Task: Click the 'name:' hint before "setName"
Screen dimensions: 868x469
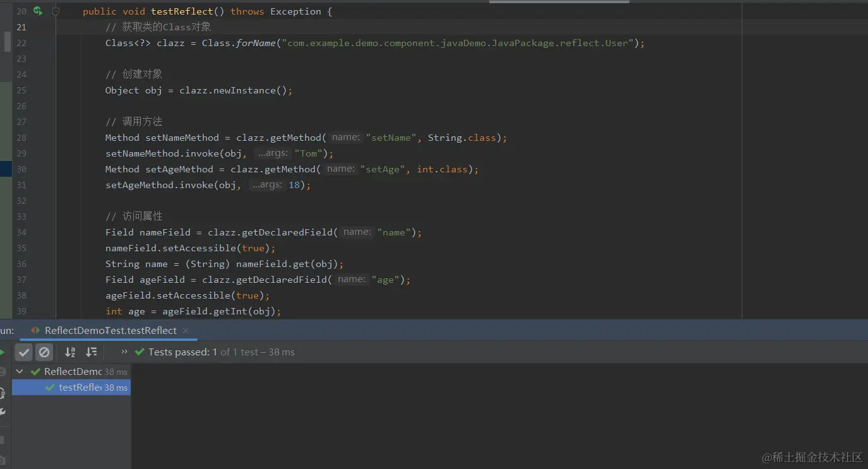Action: [x=345, y=138]
